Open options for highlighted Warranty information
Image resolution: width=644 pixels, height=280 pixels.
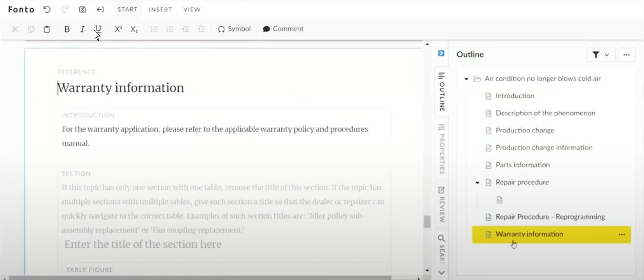(x=622, y=234)
